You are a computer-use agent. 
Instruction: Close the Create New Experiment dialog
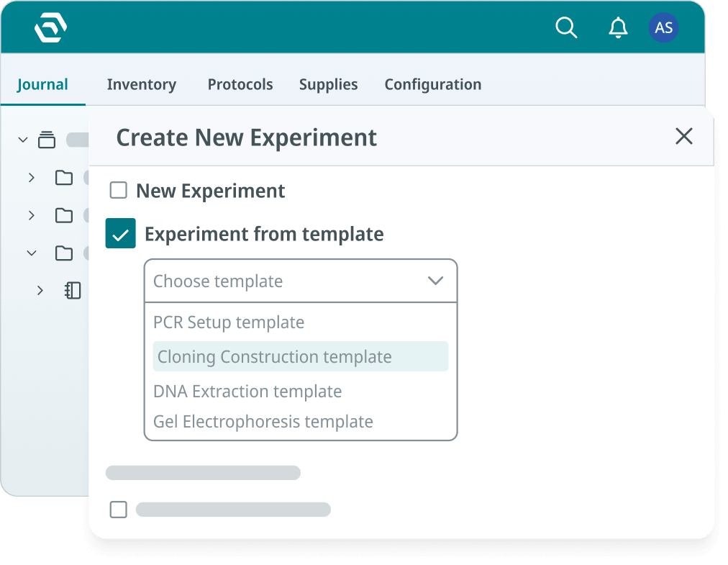pyautogui.click(x=684, y=136)
